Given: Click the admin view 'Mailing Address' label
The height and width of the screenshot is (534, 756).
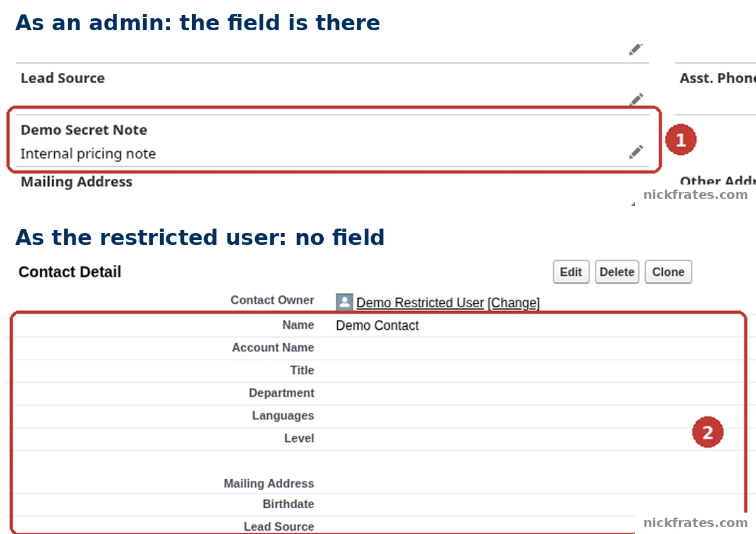Looking at the screenshot, I should 77,182.
